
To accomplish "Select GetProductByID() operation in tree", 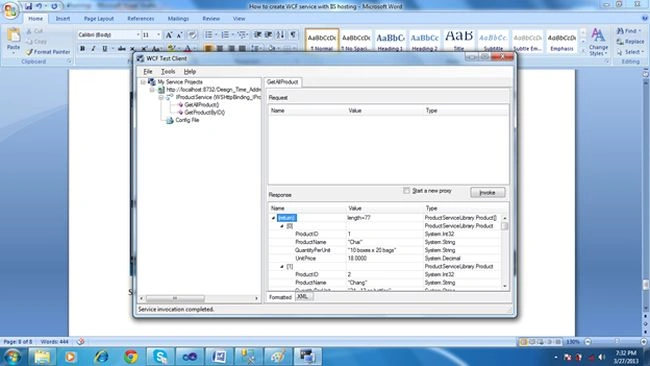I will pos(205,112).
